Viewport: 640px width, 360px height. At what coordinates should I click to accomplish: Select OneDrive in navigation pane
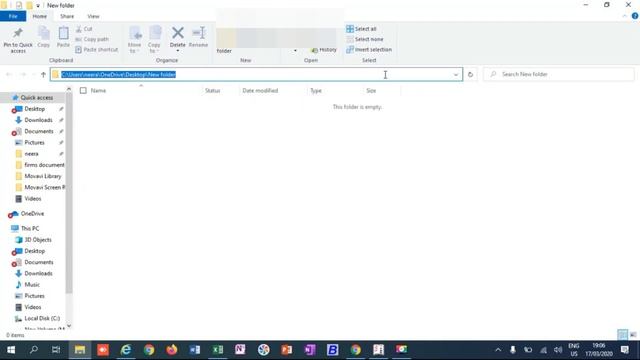(32, 214)
